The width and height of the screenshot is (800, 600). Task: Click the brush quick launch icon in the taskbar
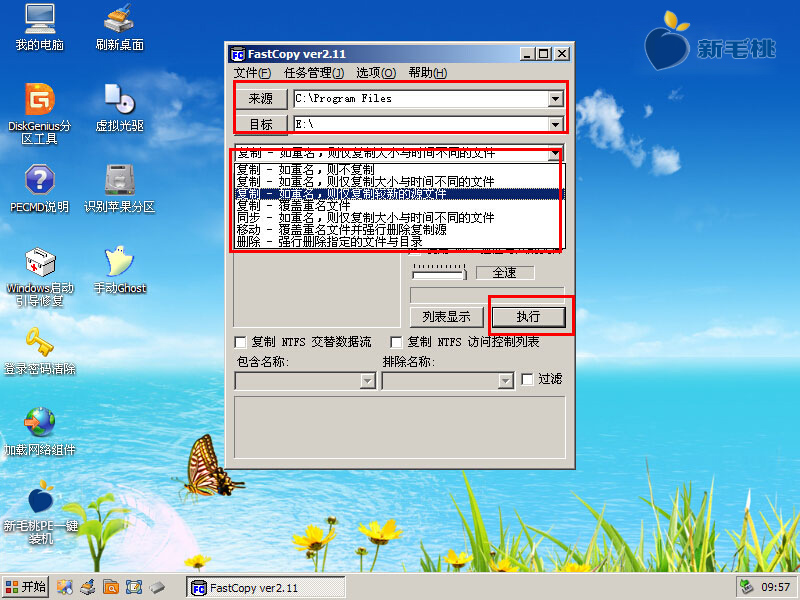[x=88, y=587]
